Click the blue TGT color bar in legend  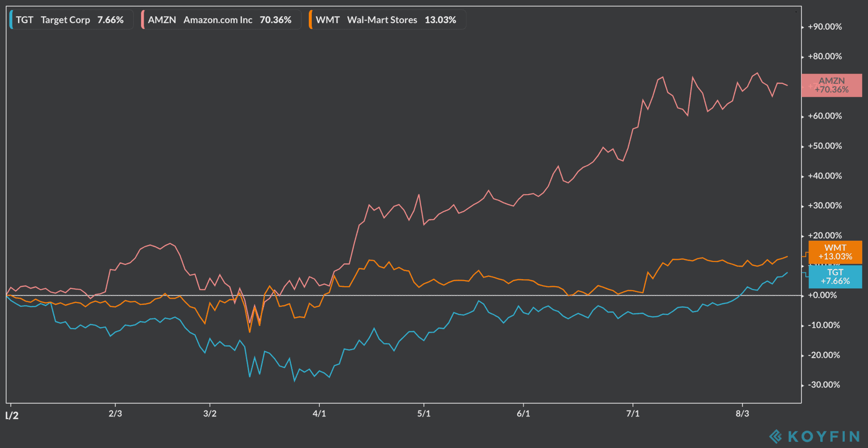coord(11,20)
